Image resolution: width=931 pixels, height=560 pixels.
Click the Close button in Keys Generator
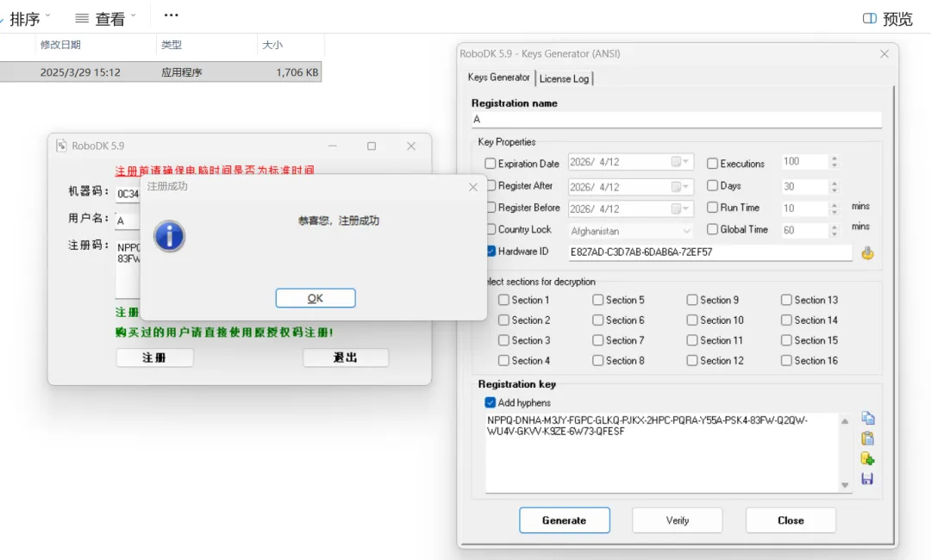(x=790, y=520)
